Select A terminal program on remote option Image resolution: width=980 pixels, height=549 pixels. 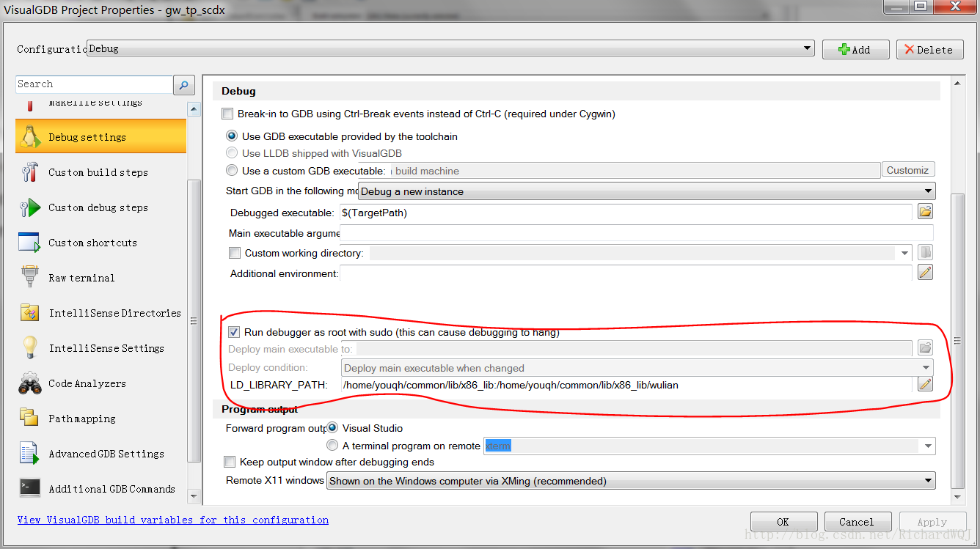tap(333, 446)
